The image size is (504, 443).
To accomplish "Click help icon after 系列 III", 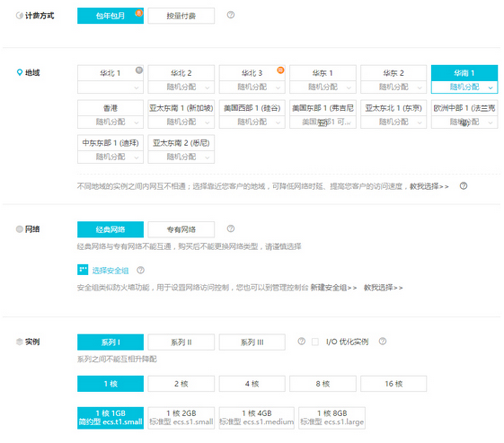I will [301, 341].
